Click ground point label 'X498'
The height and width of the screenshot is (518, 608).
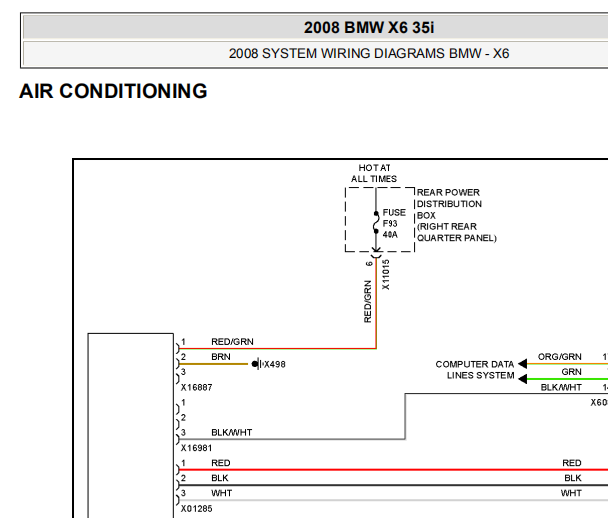[x=275, y=364]
